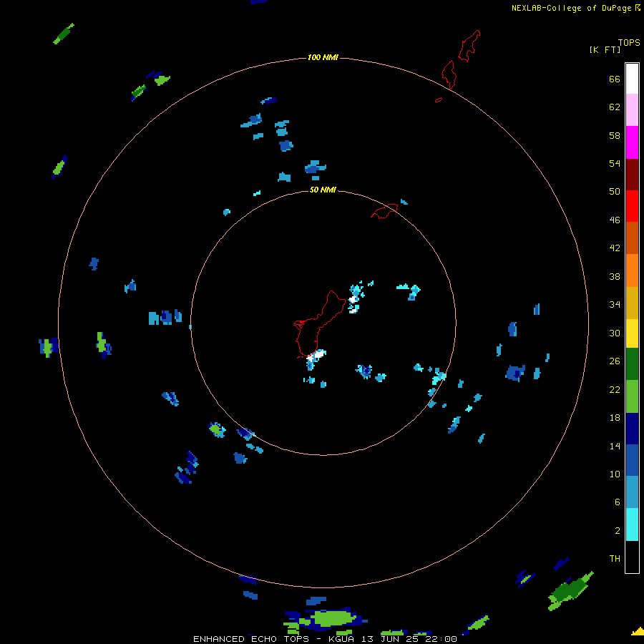Image resolution: width=644 pixels, height=644 pixels.
Task: Click the "TOPS" legend heading
Action: pyautogui.click(x=629, y=42)
